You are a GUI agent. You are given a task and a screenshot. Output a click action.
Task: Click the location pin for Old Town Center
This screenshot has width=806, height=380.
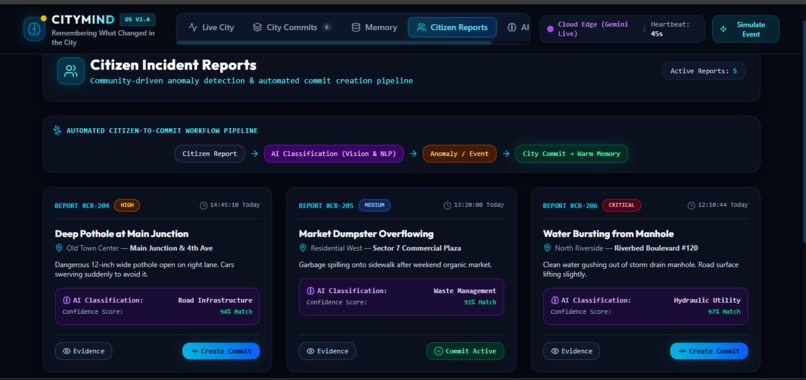coord(59,248)
